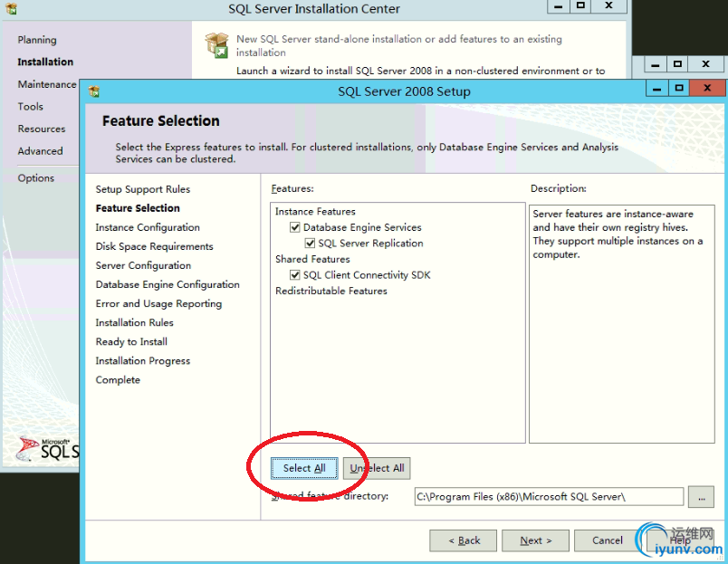The width and height of the screenshot is (728, 564).
Task: Open the Resources section in Installation Center
Action: click(x=42, y=129)
